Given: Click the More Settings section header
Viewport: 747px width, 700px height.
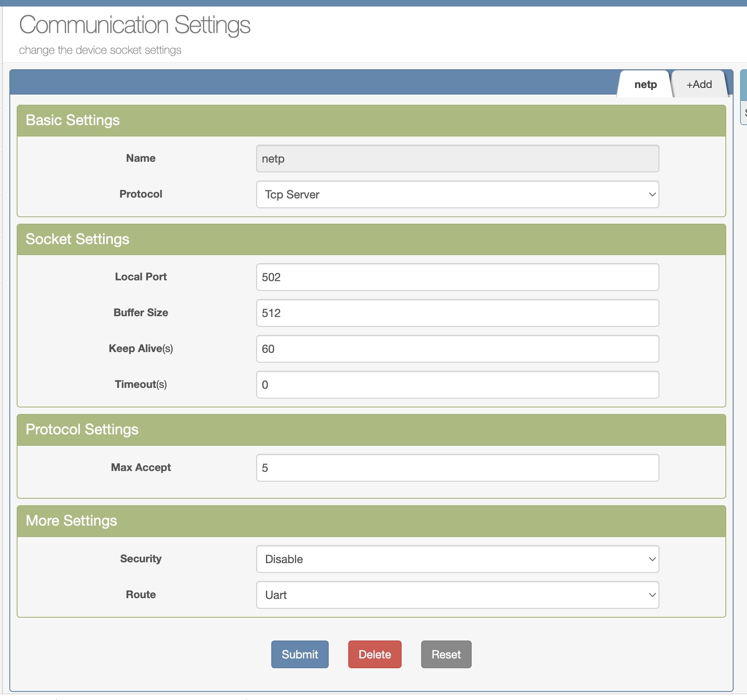Looking at the screenshot, I should (x=71, y=521).
